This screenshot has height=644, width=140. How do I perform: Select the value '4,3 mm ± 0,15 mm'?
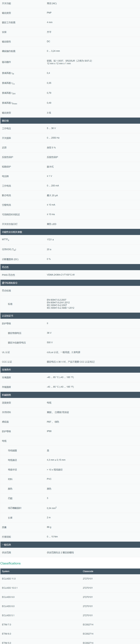[x=56, y=460]
